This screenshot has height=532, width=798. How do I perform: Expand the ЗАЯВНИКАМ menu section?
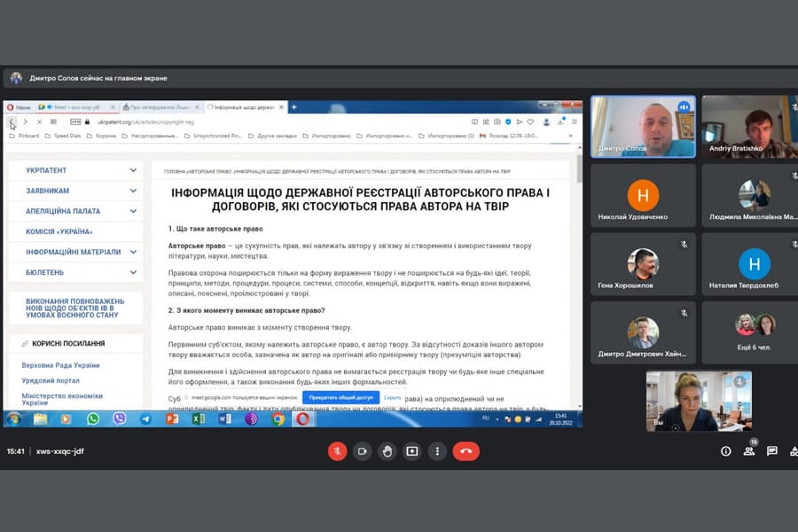[x=133, y=191]
